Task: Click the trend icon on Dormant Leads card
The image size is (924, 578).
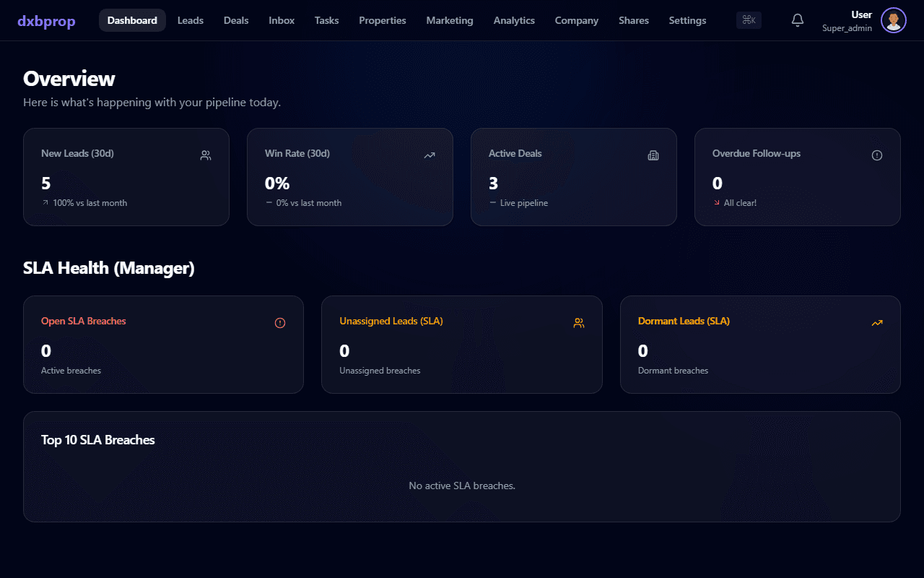Action: click(x=877, y=323)
